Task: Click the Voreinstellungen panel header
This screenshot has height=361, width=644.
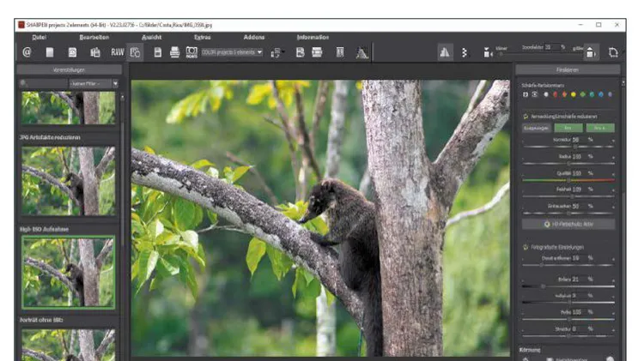Action: [69, 69]
